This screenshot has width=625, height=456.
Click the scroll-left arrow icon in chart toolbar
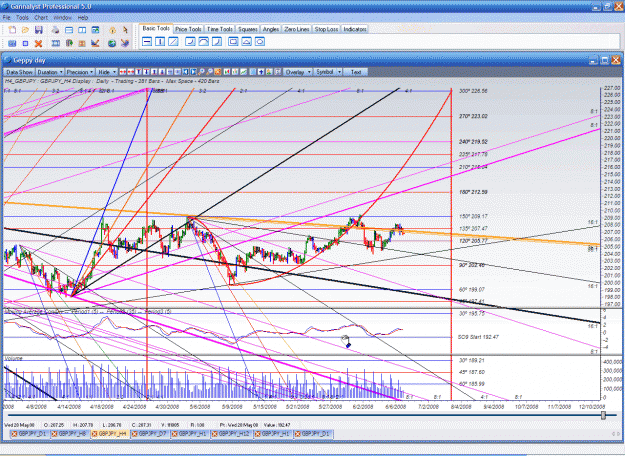(x=185, y=72)
